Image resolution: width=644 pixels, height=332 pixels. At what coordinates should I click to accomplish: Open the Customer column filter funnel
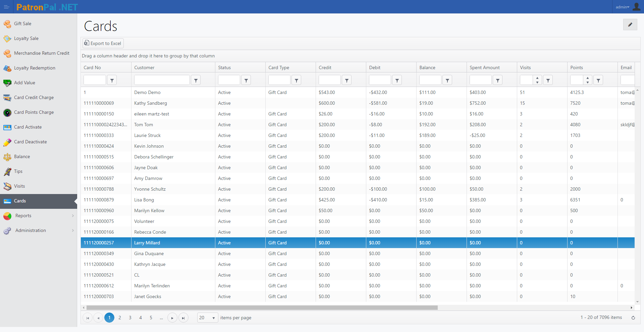coord(196,80)
